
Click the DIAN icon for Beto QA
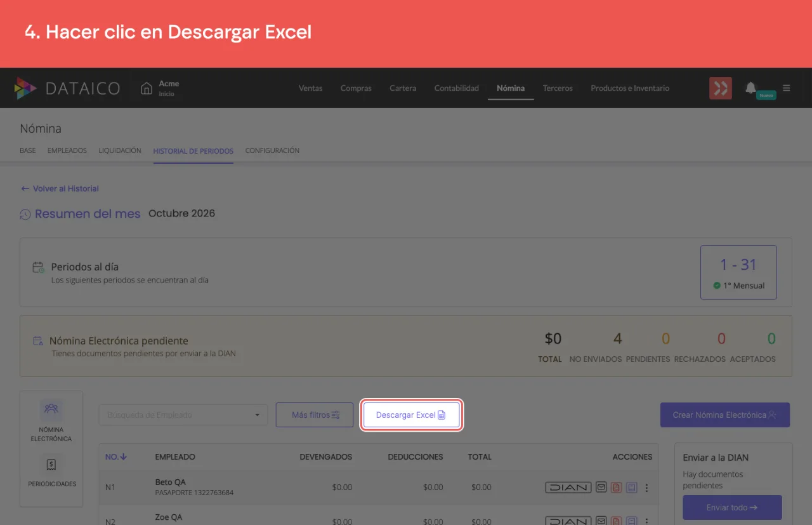point(568,488)
